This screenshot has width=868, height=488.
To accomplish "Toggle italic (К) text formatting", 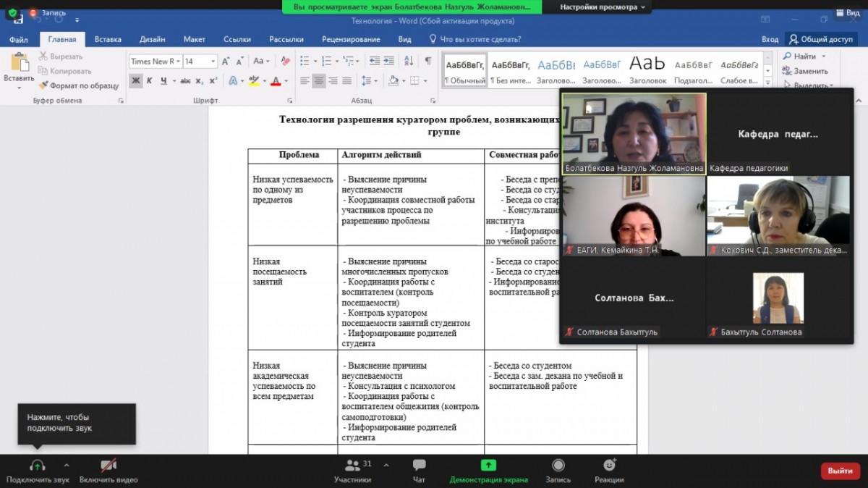I will click(x=150, y=80).
